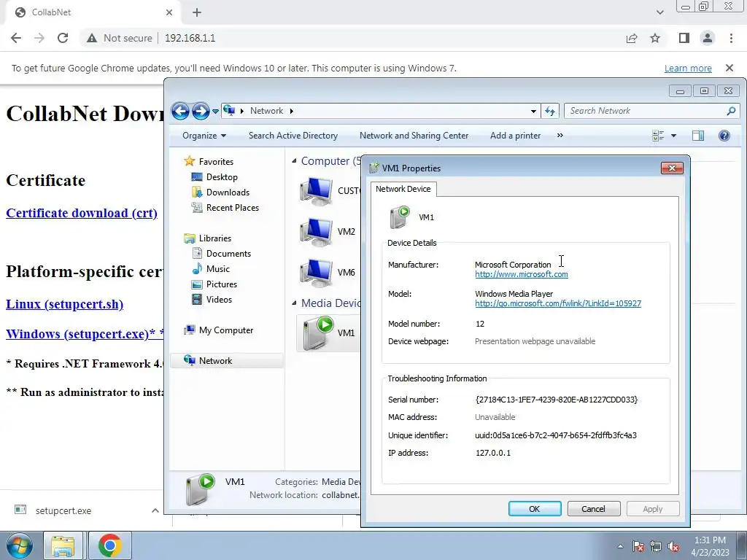Open Documents library
Viewport: 747px width, 560px height.
click(x=228, y=254)
